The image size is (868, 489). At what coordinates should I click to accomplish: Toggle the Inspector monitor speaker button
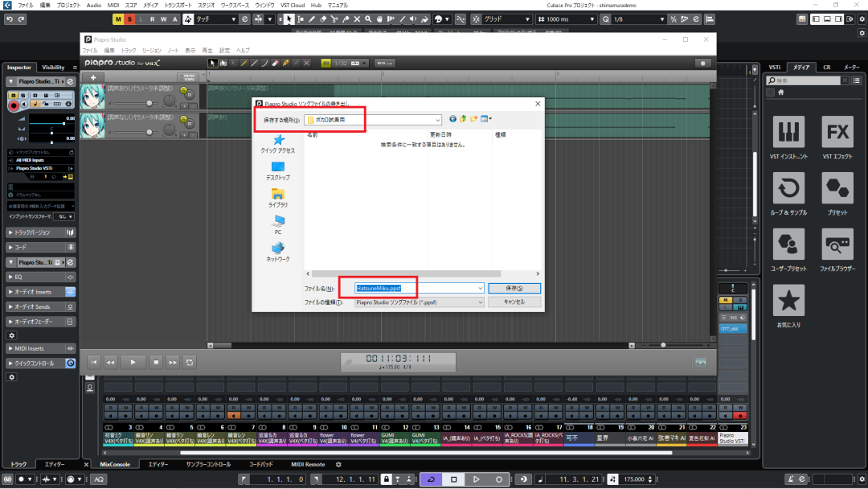tap(24, 105)
